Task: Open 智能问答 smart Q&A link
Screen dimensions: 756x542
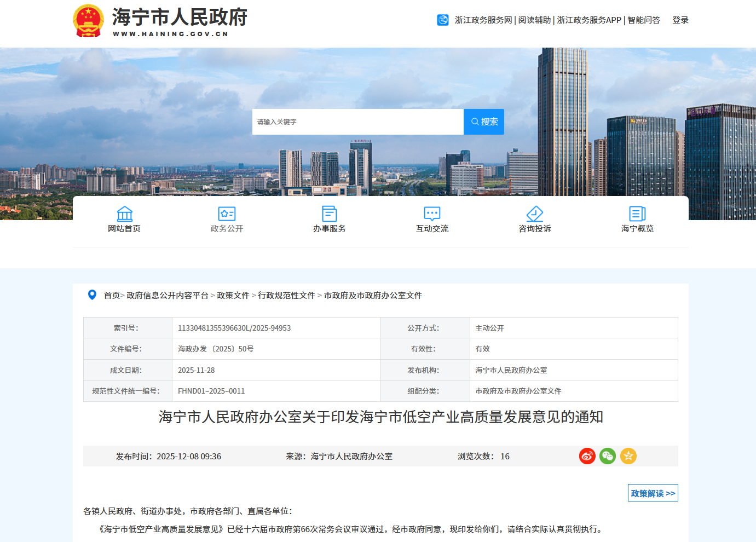Action: (x=643, y=20)
